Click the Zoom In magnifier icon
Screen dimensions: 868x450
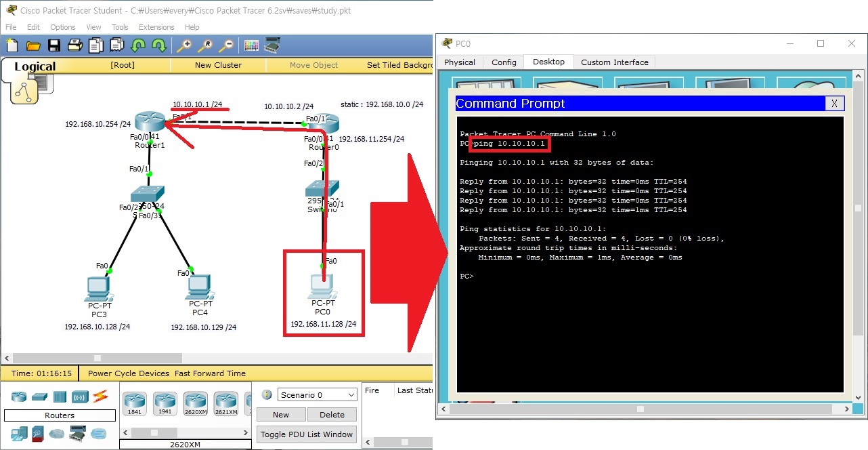coord(183,45)
